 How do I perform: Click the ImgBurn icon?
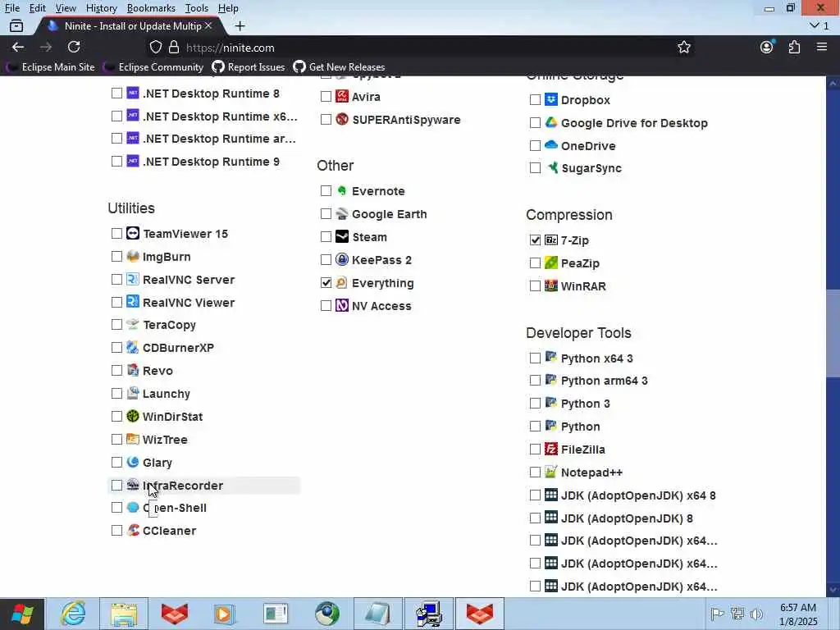coord(133,256)
